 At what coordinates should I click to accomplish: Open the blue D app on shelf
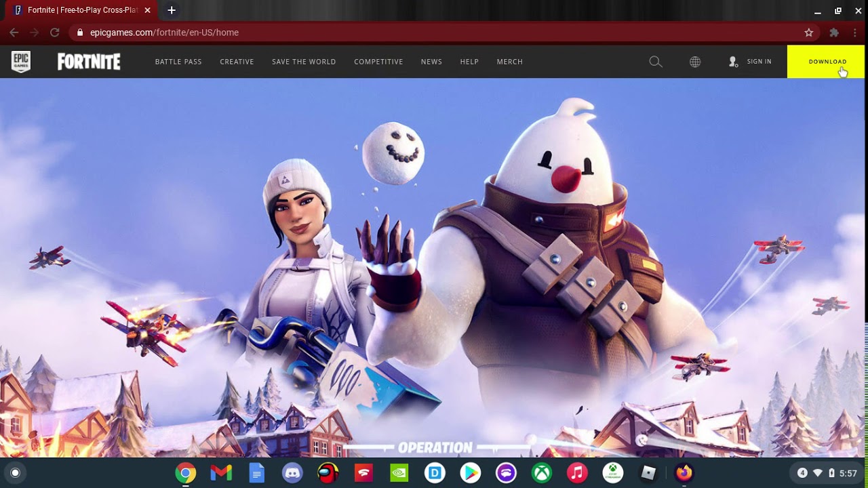[435, 473]
